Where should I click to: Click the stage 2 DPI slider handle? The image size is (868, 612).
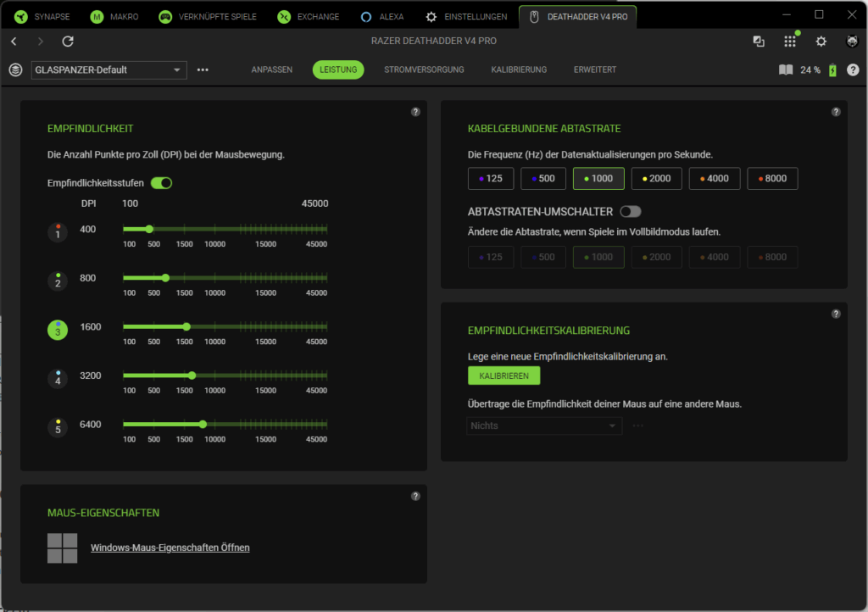tap(165, 278)
